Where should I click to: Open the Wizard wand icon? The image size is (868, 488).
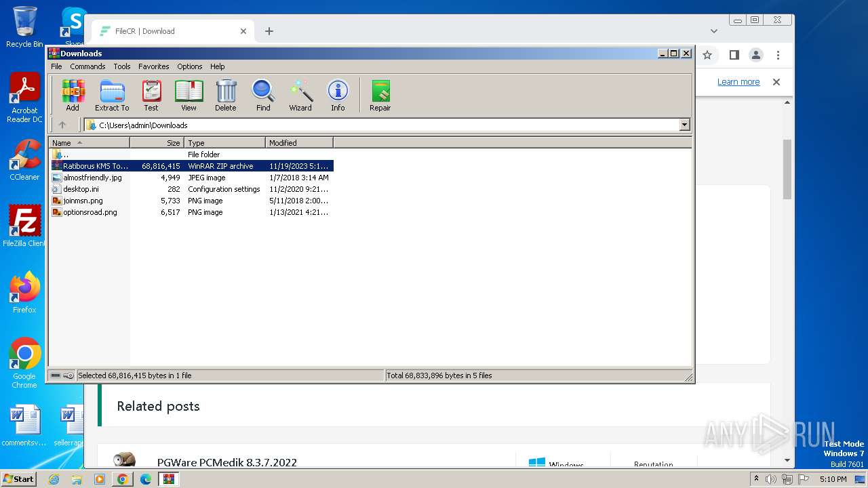tap(300, 95)
